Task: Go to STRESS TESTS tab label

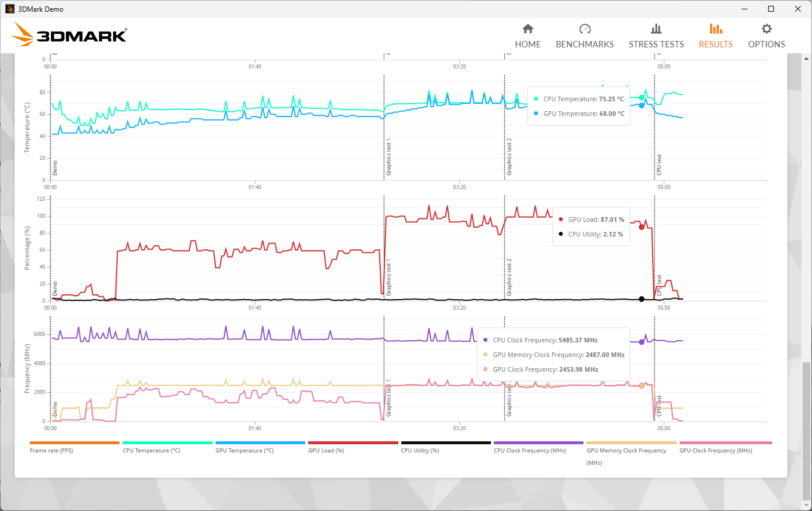Action: 656,44
